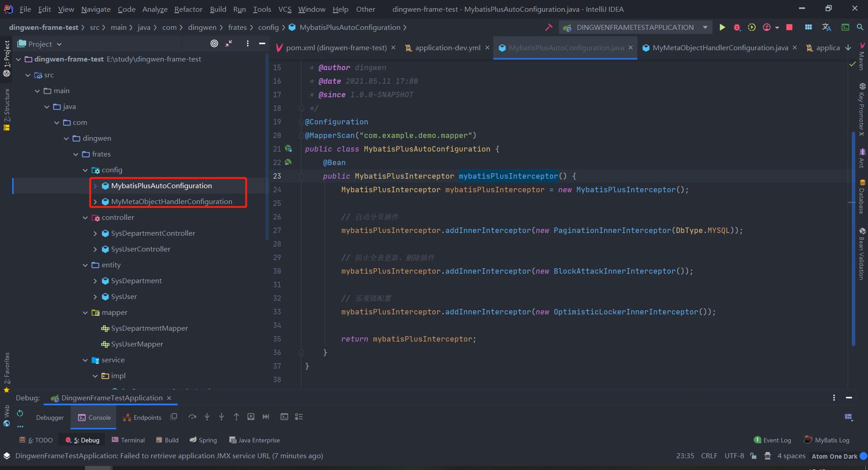Open the profiler dropdown arrow
Viewport: 868px width, 470px height.
777,28
